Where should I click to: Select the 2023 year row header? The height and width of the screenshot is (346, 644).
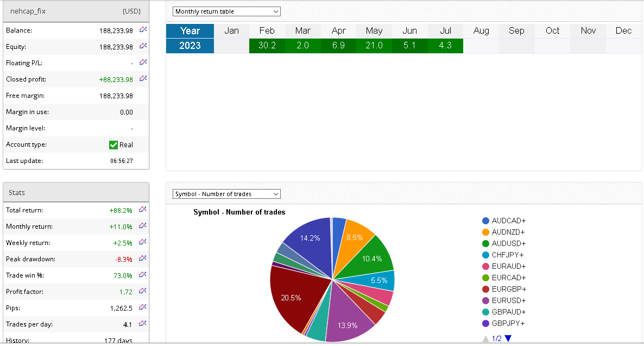tap(190, 46)
